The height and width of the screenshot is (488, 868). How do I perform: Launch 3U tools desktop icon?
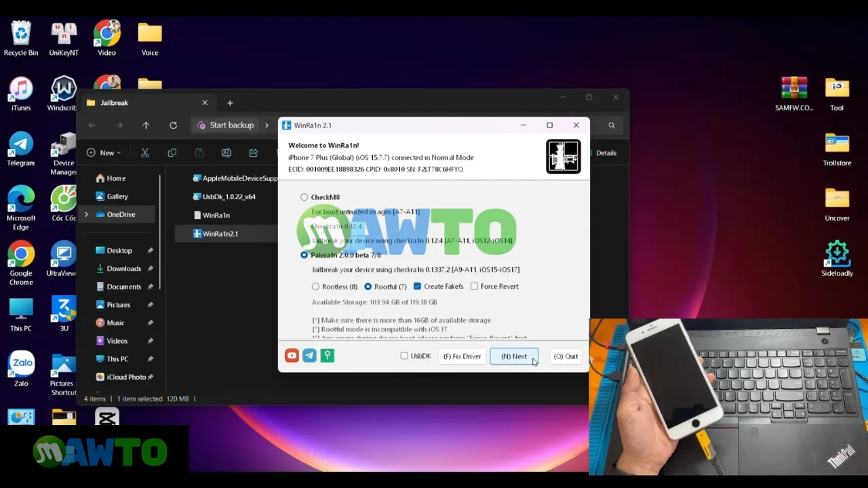click(64, 315)
